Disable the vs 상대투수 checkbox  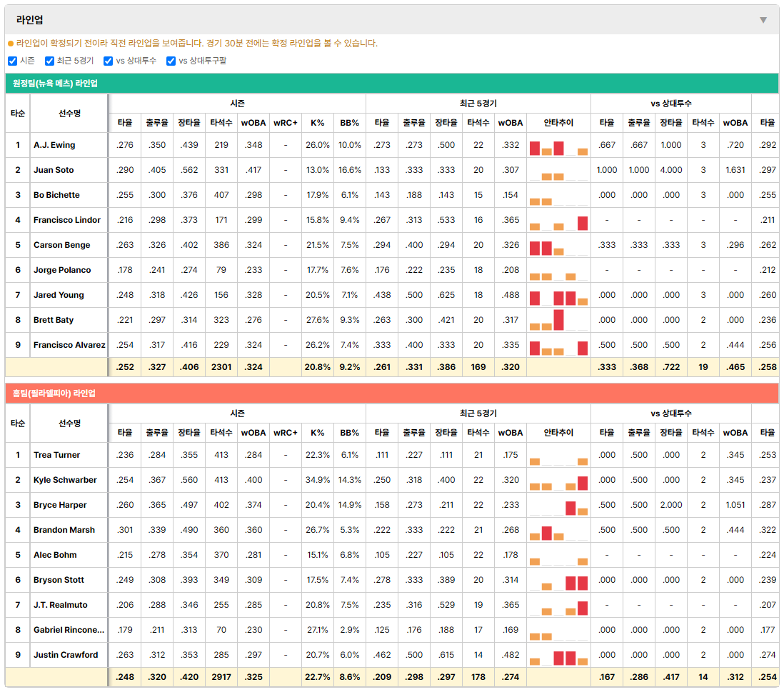[x=108, y=61]
